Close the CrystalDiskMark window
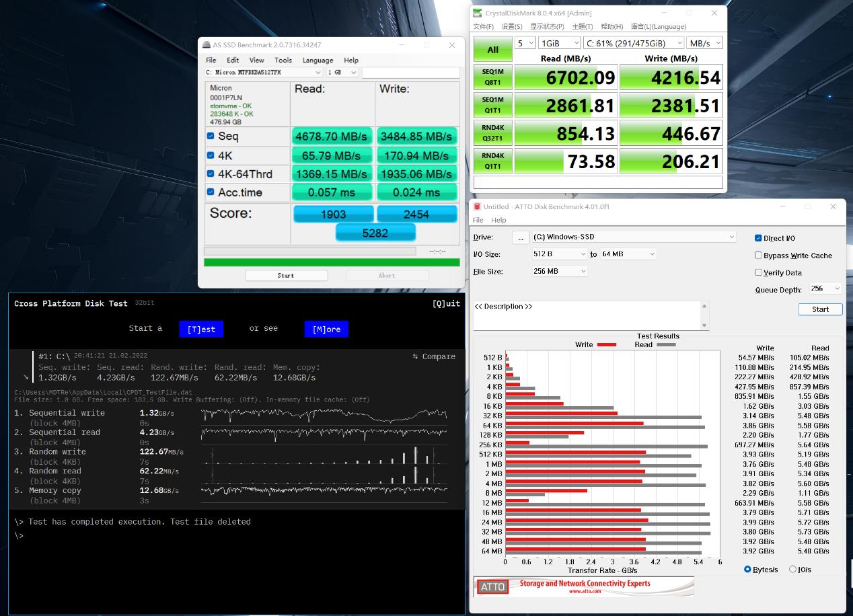Image resolution: width=853 pixels, height=616 pixels. point(714,13)
